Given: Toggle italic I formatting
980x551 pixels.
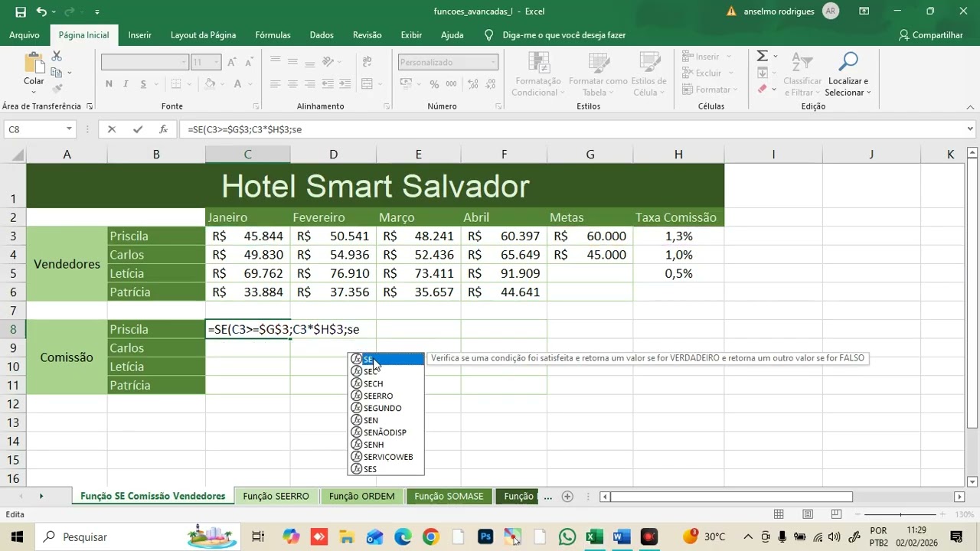Looking at the screenshot, I should click(x=127, y=84).
